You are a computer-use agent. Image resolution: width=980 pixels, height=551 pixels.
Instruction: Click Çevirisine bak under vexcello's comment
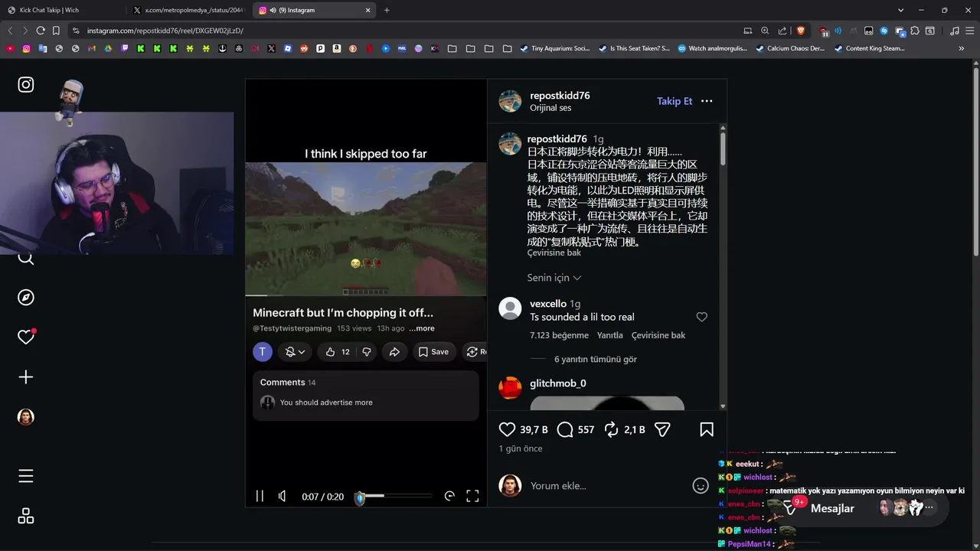[658, 335]
